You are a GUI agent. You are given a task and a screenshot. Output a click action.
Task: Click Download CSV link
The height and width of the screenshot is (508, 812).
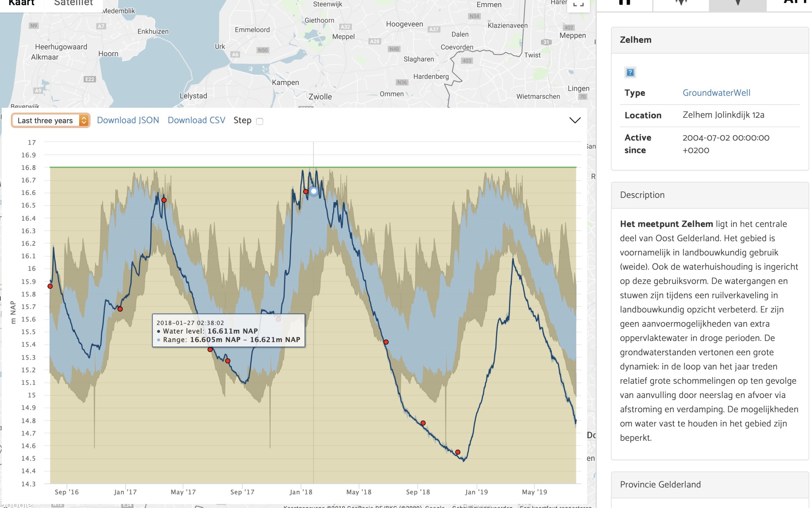click(196, 120)
